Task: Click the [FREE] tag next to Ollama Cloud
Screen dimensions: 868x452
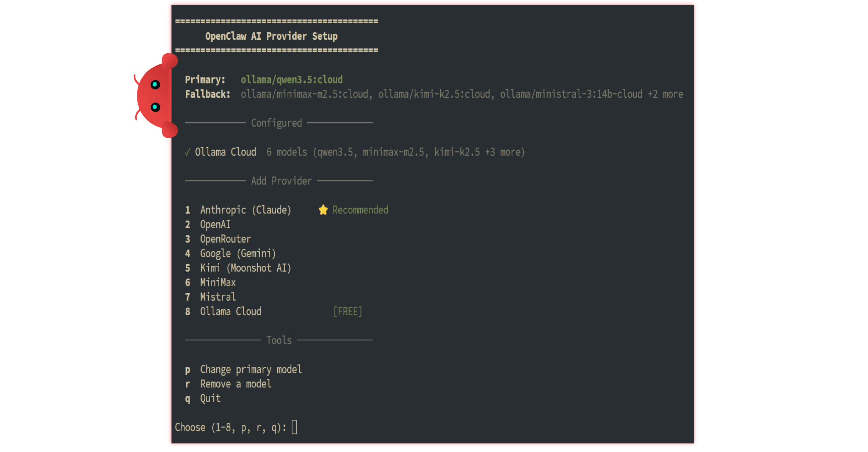Action: click(x=347, y=312)
